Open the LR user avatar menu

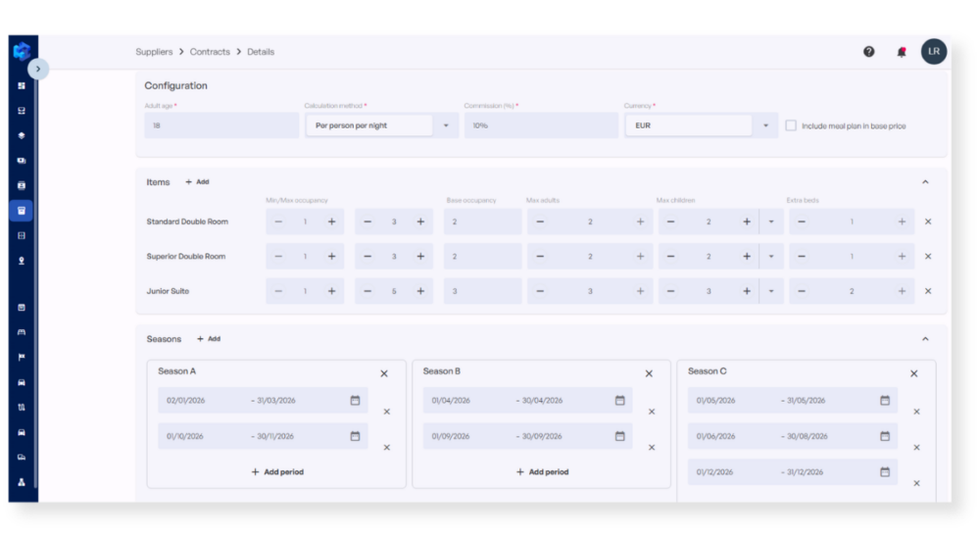pyautogui.click(x=934, y=51)
